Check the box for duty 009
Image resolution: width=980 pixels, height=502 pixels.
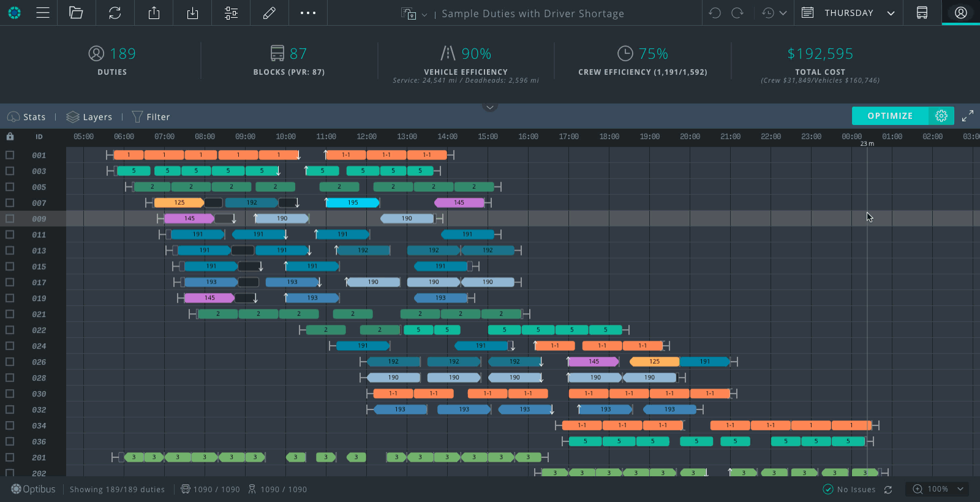pyautogui.click(x=10, y=219)
